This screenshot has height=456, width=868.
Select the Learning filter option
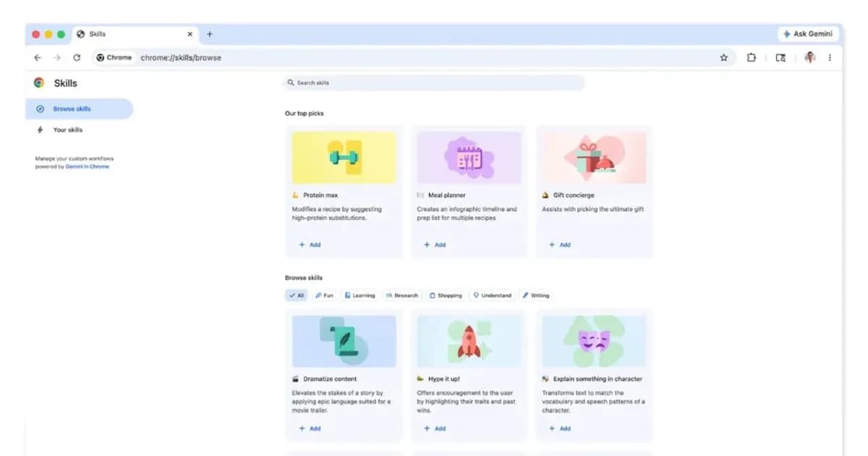[359, 295]
